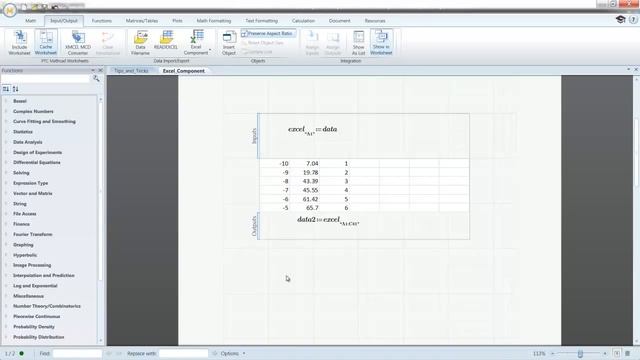This screenshot has height=360, width=640.
Task: Switch to the Document ribbon tab
Action: pos(339,21)
